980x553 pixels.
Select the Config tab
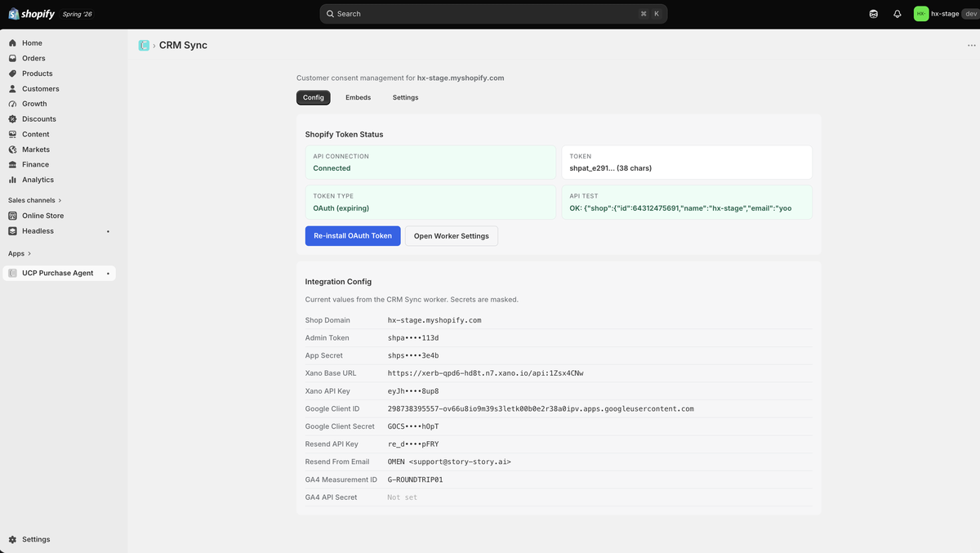point(314,97)
